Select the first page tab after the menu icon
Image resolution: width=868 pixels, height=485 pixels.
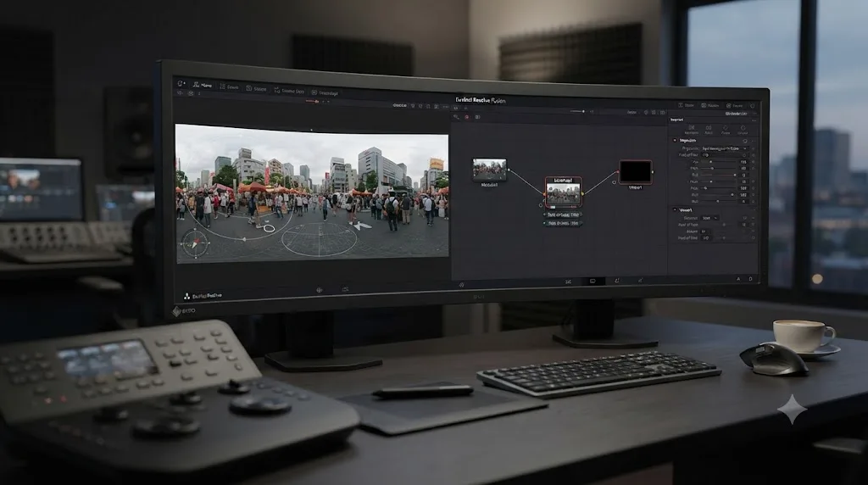203,85
